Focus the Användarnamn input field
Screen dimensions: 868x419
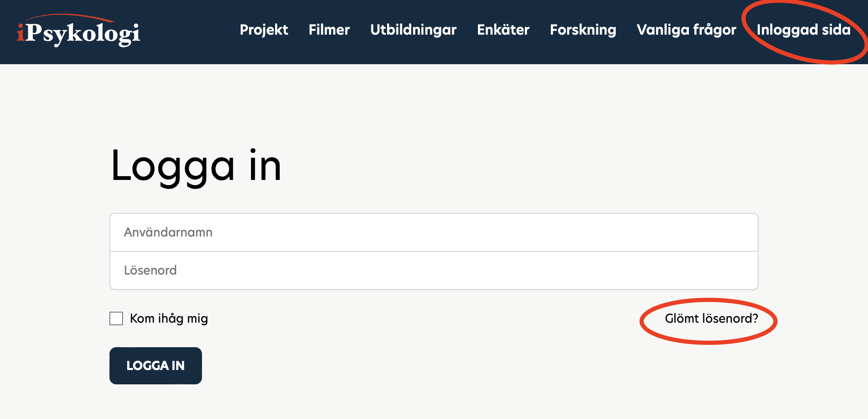click(x=434, y=232)
